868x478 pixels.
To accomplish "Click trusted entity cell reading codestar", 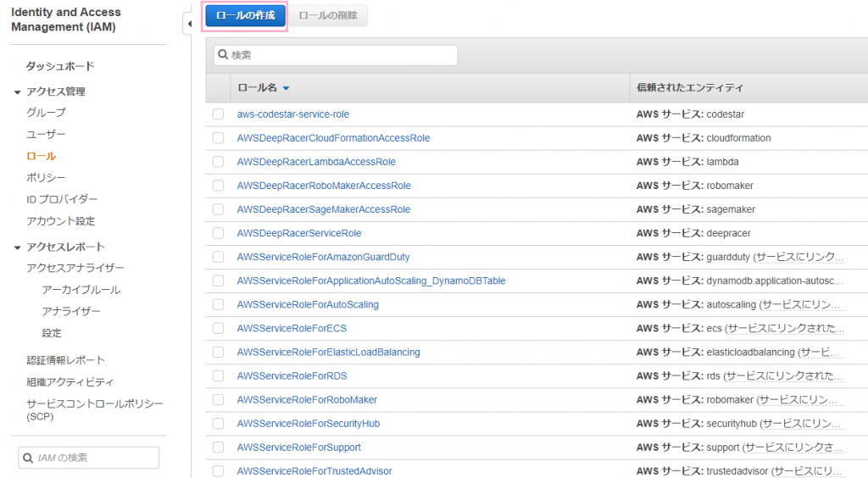I will click(x=690, y=114).
